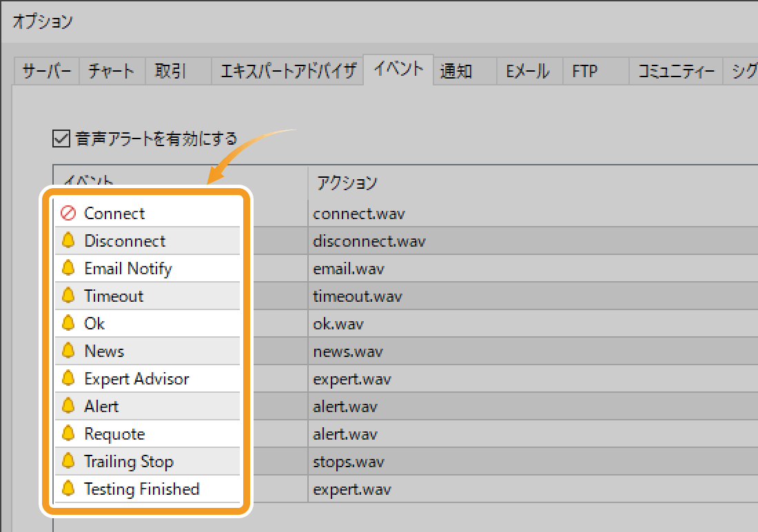
Task: Select the FTP tab
Action: 584,71
